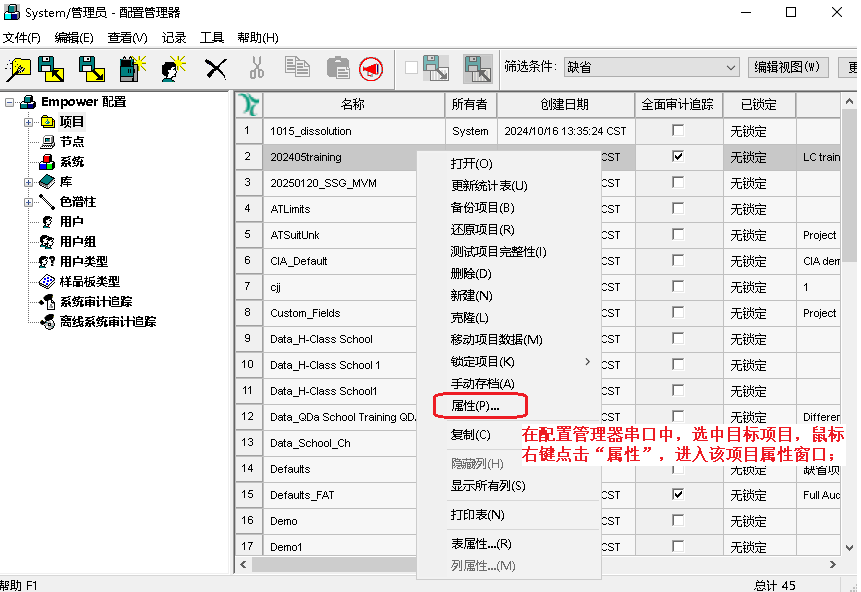Click the Restore Project toolbar icon
The image size is (861, 592).
point(92,69)
